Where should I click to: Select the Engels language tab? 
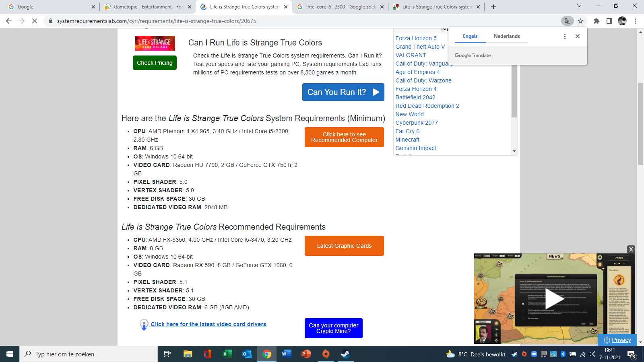tap(470, 36)
